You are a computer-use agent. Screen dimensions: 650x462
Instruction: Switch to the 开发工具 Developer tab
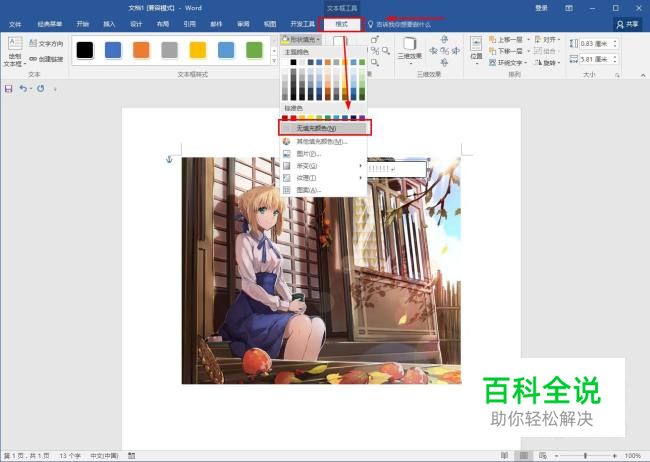coord(302,24)
